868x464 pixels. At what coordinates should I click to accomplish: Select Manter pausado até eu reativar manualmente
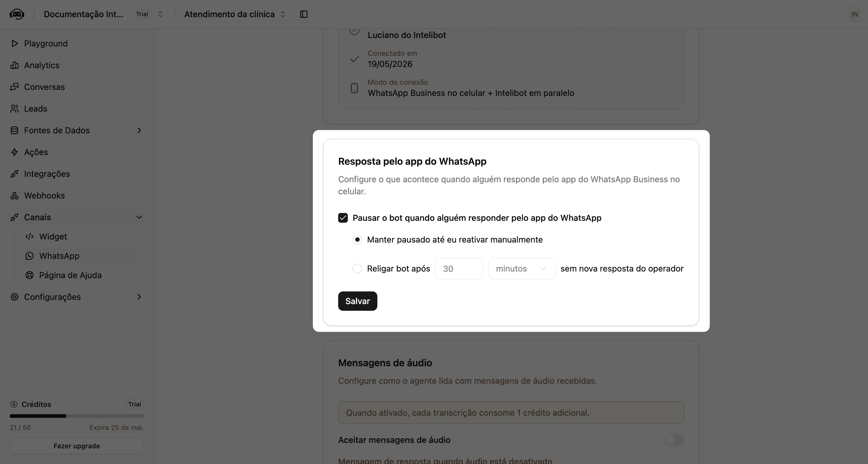[357, 240]
